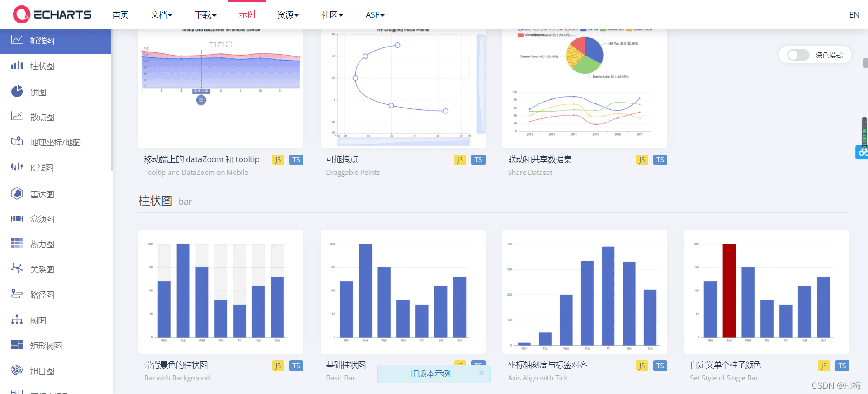Image resolution: width=868 pixels, height=394 pixels.
Task: Go to 首页 in top navigation
Action: coord(121,15)
